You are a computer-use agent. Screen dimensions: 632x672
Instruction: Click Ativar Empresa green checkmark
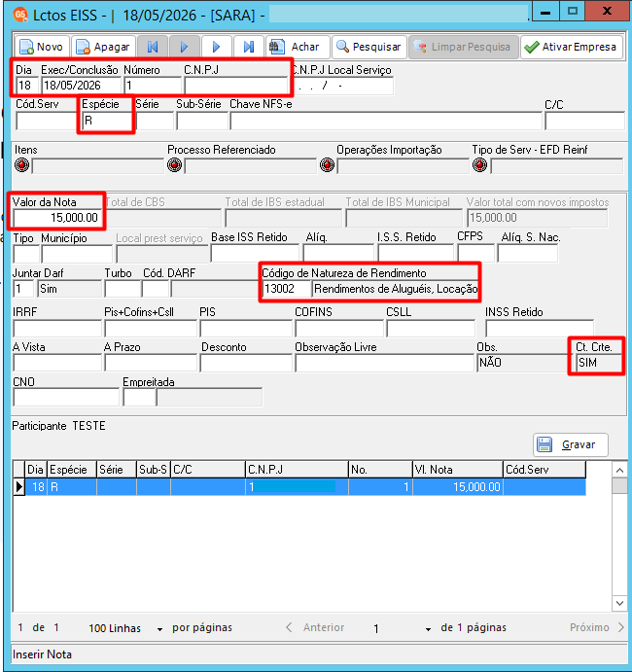(571, 47)
